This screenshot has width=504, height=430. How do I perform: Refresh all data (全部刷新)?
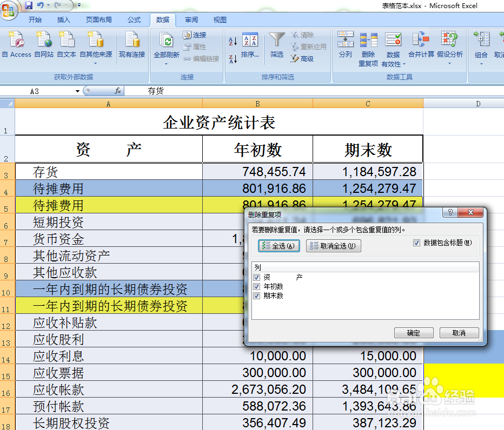(x=167, y=44)
